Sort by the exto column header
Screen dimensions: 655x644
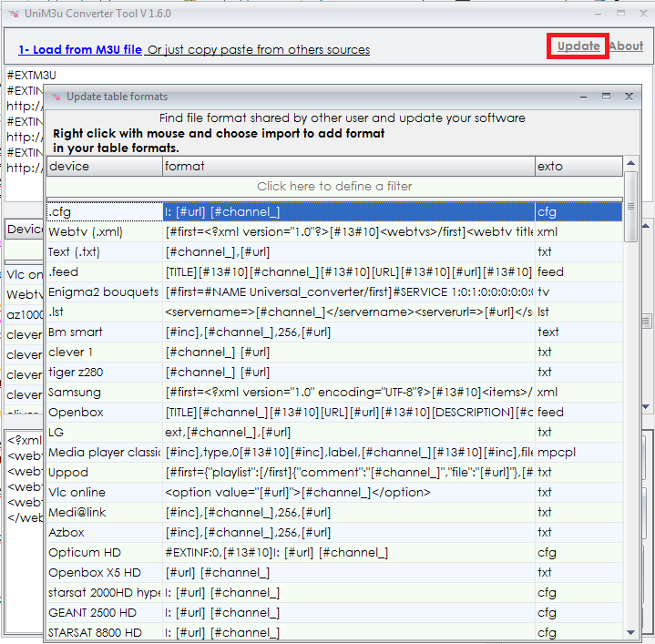(x=578, y=166)
